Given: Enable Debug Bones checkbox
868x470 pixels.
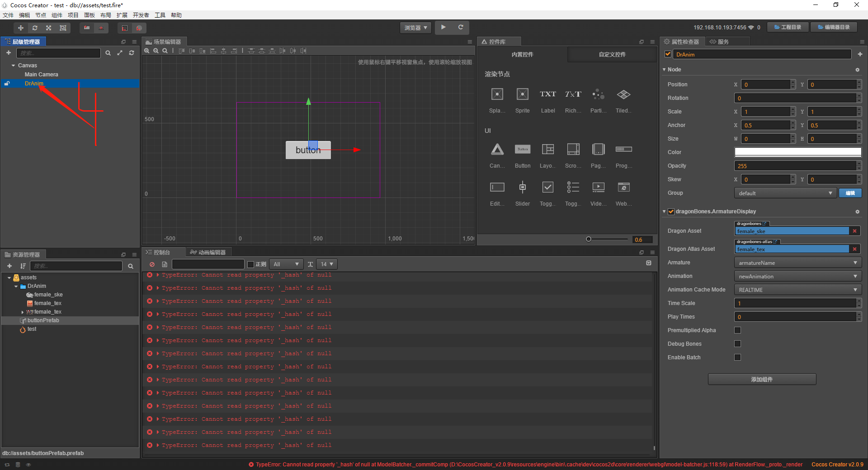Looking at the screenshot, I should 738,344.
